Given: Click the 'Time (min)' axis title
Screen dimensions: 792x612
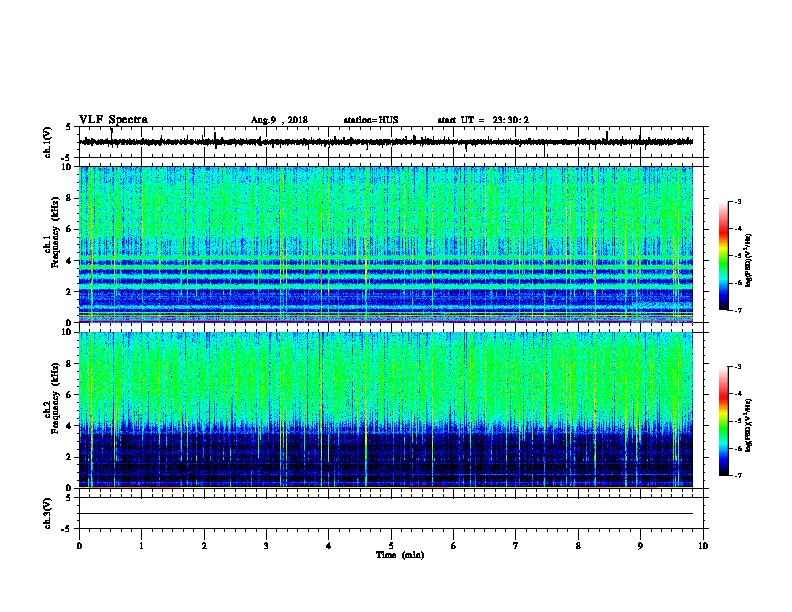Looking at the screenshot, I should pyautogui.click(x=400, y=555).
